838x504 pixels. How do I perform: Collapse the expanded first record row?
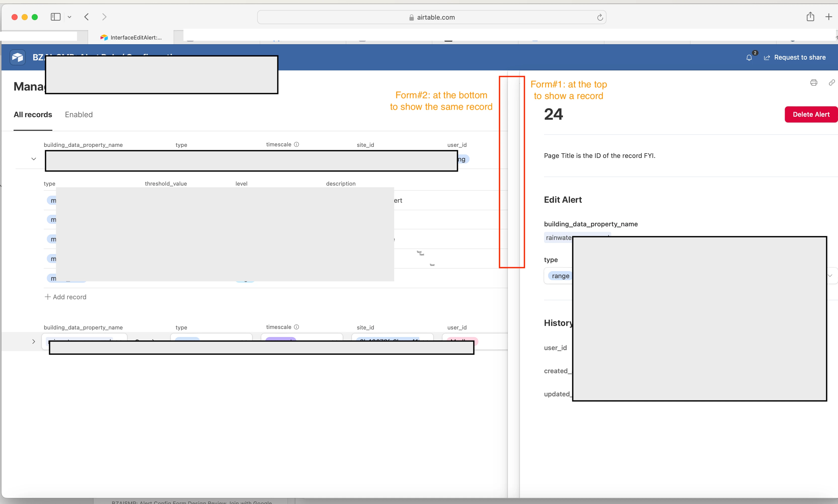34,159
